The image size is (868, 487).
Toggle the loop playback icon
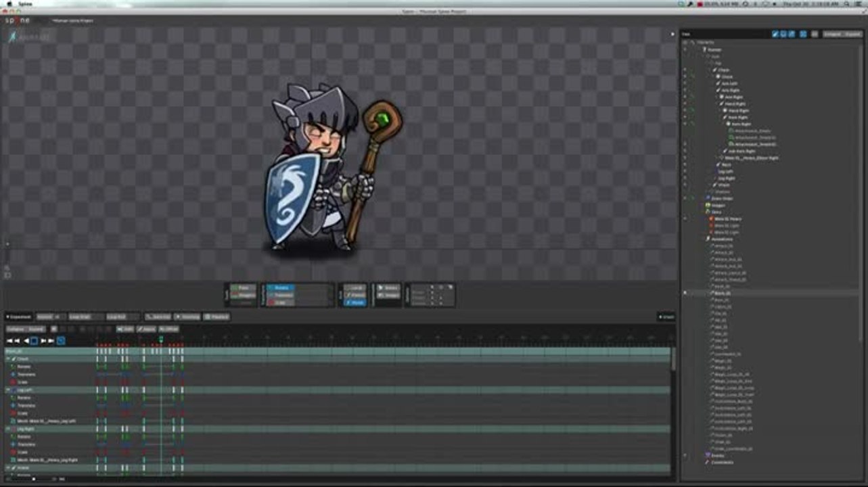coord(60,341)
